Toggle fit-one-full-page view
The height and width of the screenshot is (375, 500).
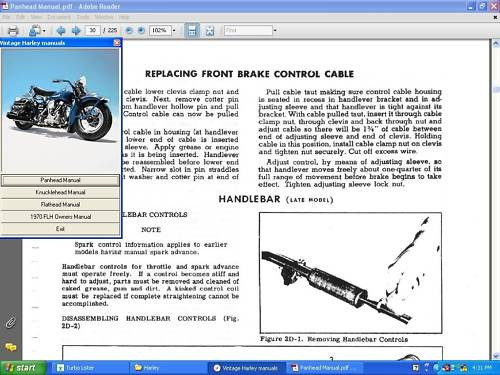(x=210, y=31)
